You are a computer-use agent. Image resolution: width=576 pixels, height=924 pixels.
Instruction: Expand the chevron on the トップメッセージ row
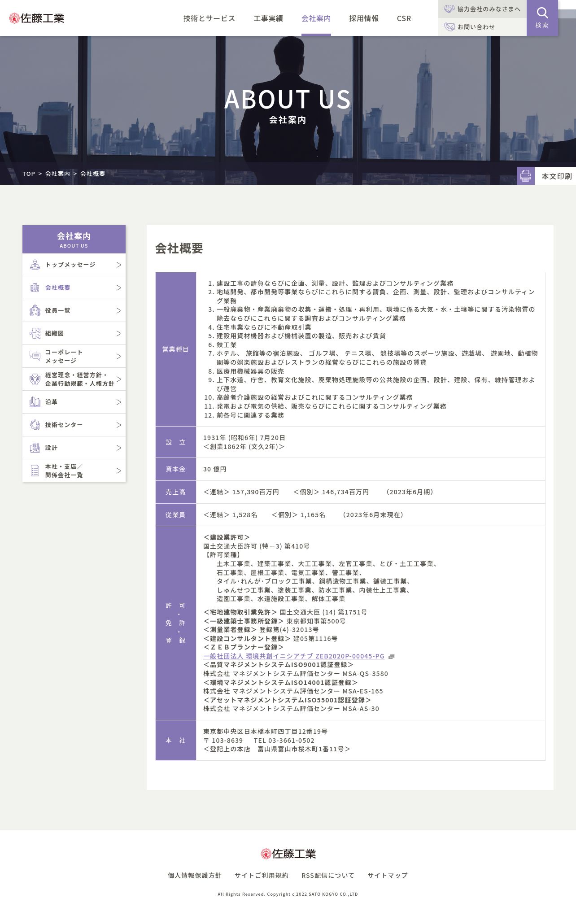click(119, 265)
